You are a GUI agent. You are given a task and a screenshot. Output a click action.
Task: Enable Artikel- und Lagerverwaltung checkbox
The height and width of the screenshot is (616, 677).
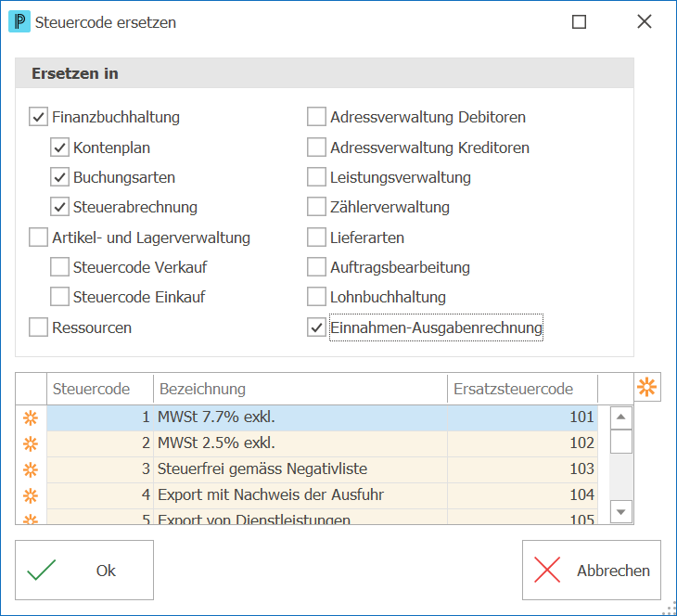(x=38, y=237)
